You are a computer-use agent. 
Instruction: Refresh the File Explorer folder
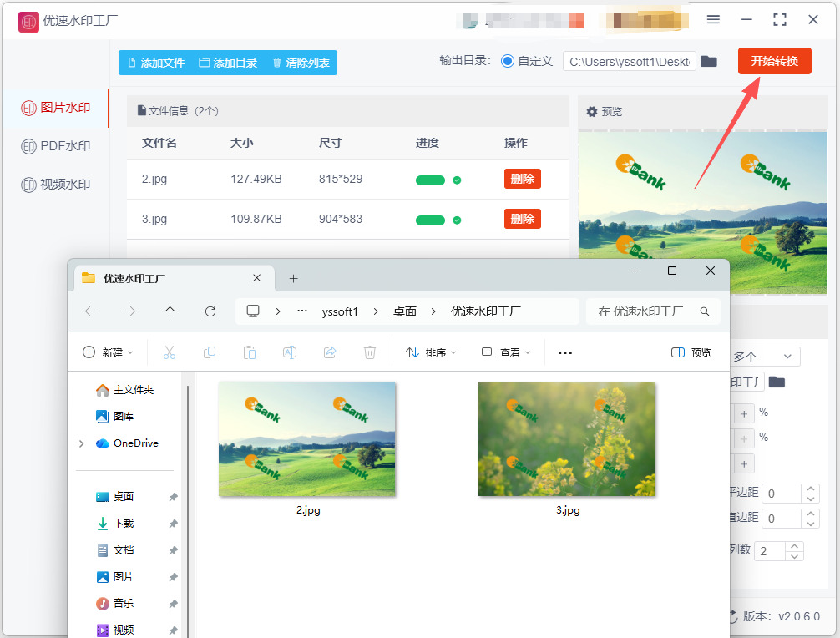(x=210, y=311)
